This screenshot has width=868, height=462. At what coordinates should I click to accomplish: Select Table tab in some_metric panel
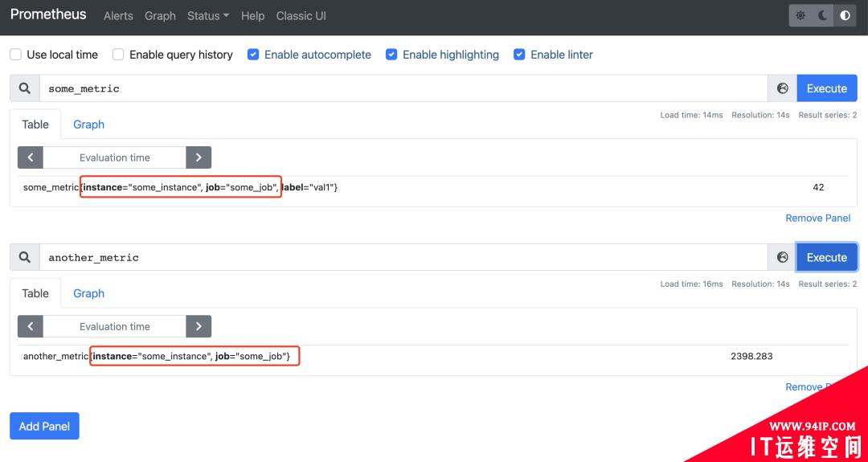[x=35, y=125]
